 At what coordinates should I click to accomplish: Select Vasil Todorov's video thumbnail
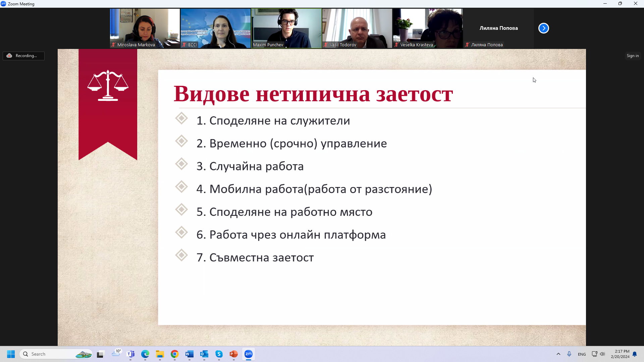(x=357, y=28)
